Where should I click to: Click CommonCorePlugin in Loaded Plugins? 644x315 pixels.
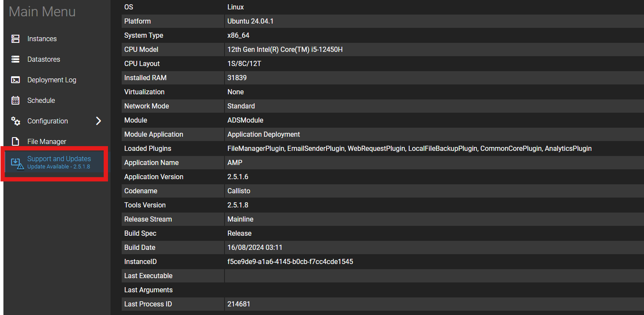coord(511,149)
